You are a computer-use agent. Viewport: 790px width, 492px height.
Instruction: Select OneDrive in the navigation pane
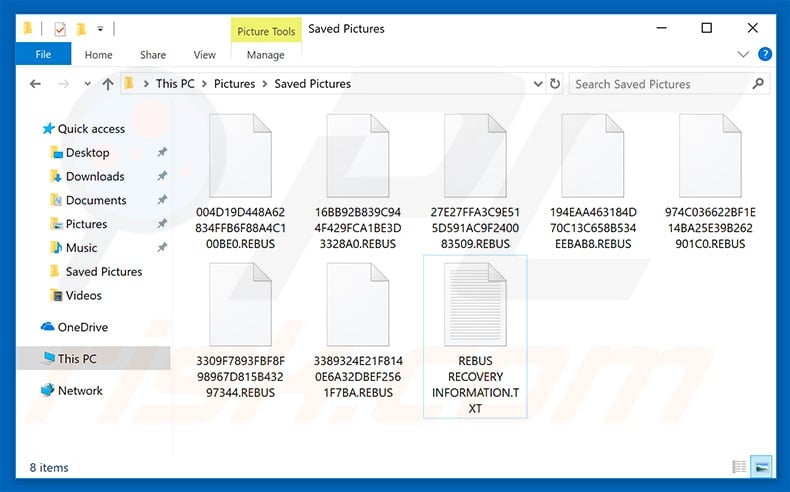[x=75, y=327]
